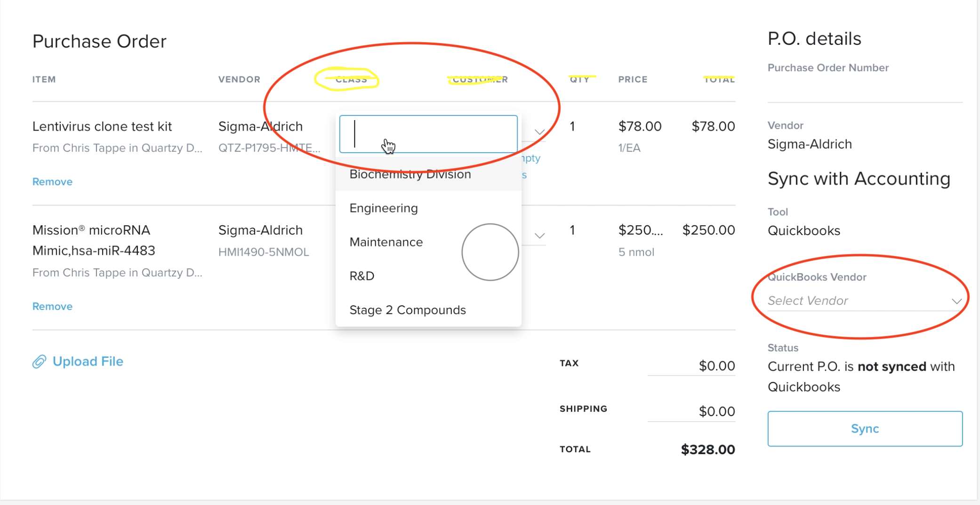Collapse the open Class dropdown via its chevron
This screenshot has width=980, height=505.
point(539,132)
